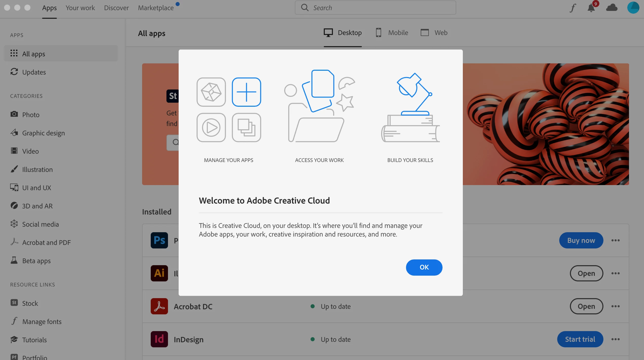
Task: Click the cloud sync status icon
Action: (x=612, y=8)
